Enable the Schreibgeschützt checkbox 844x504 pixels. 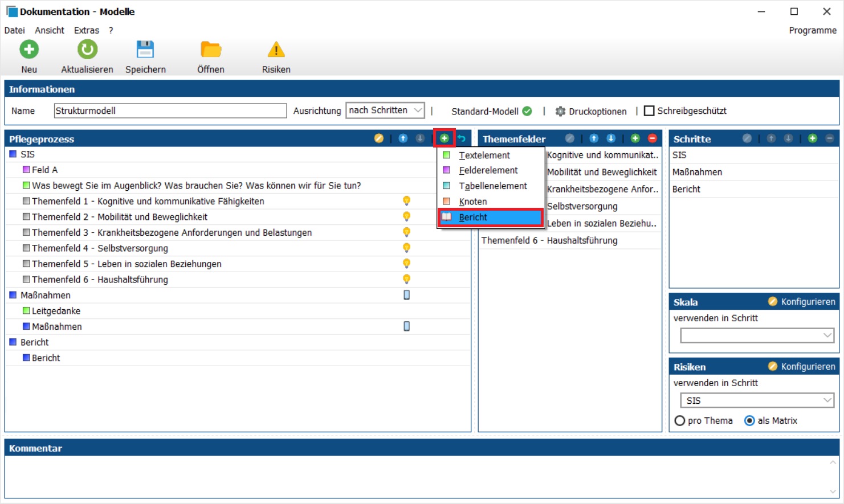649,111
